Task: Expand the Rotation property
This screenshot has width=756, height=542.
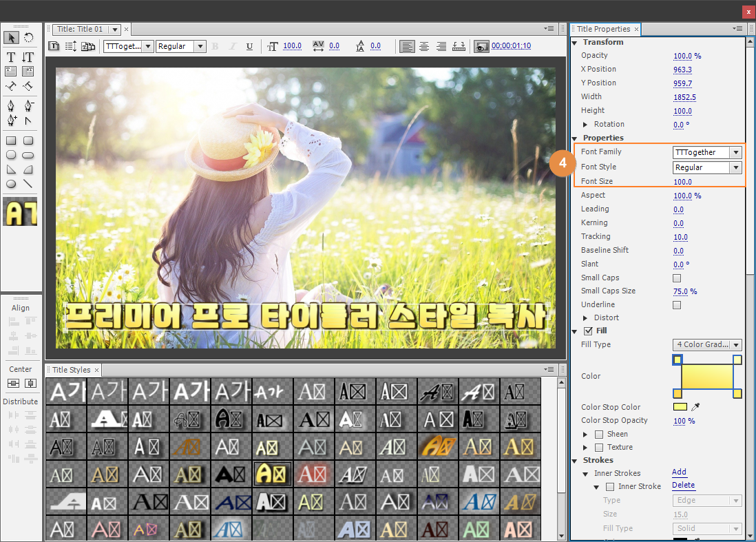Action: tap(585, 125)
